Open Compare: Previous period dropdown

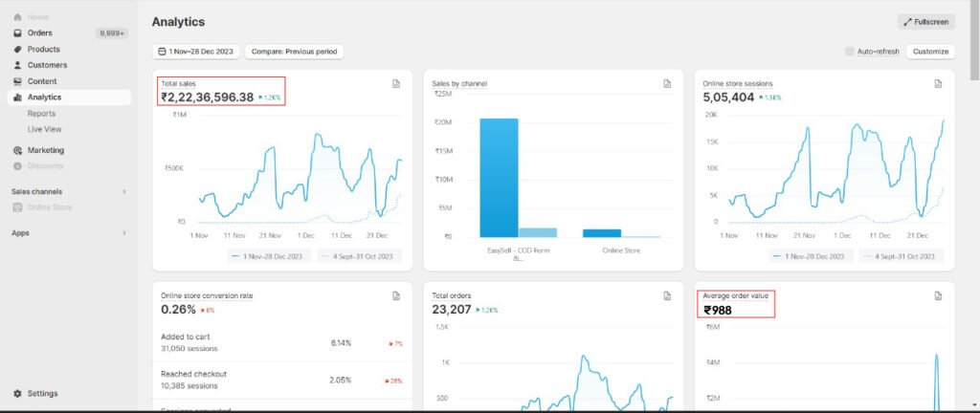pos(294,52)
